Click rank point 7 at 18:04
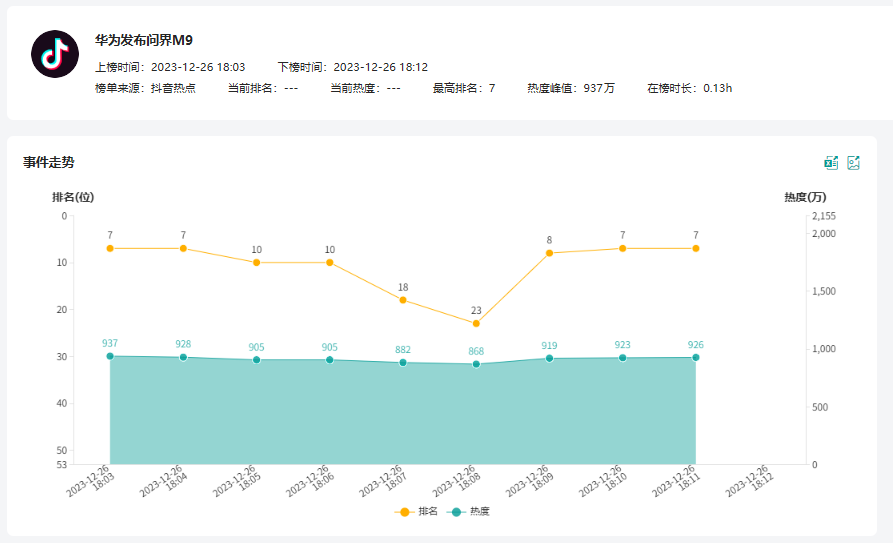 click(x=183, y=248)
